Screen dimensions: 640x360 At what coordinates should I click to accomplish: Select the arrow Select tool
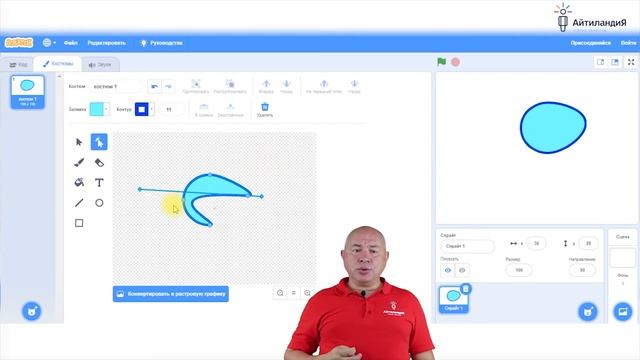pyautogui.click(x=79, y=142)
